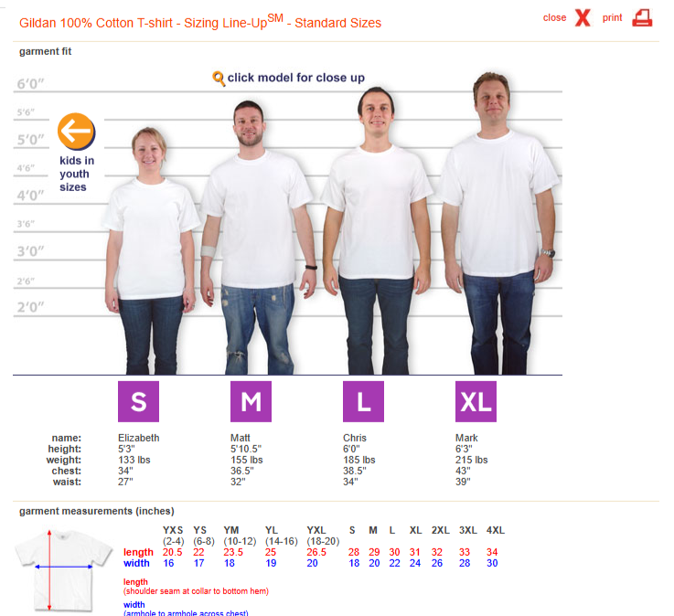Click the name 'Mark'

point(466,438)
